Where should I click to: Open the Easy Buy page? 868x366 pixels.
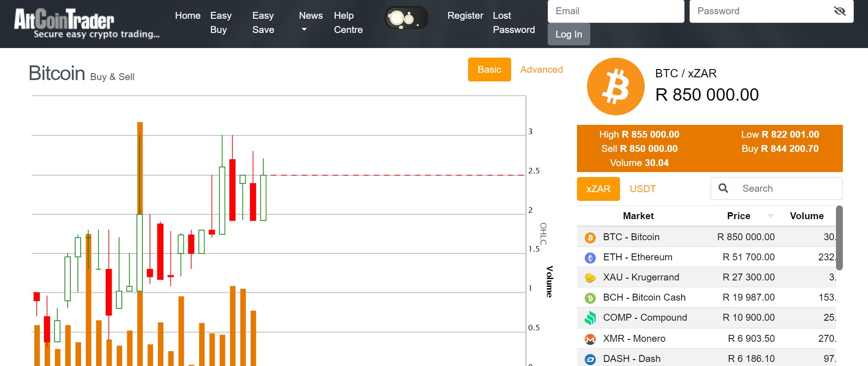tap(221, 22)
